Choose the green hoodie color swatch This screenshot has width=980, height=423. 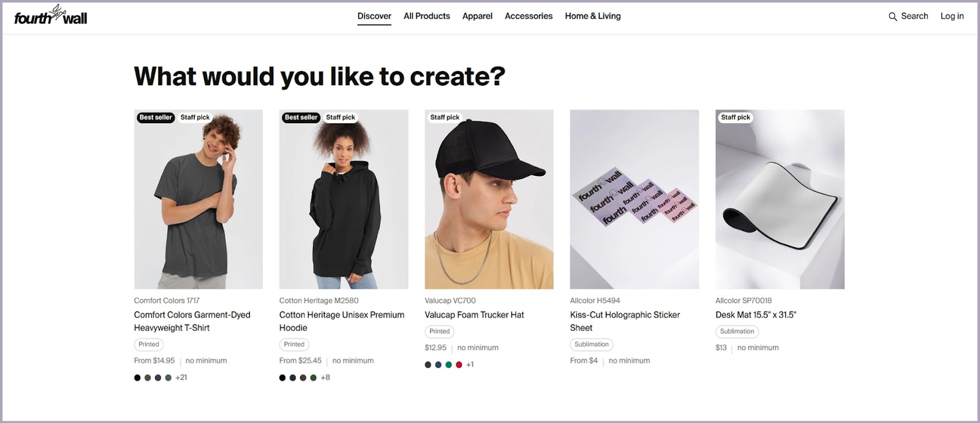(314, 378)
